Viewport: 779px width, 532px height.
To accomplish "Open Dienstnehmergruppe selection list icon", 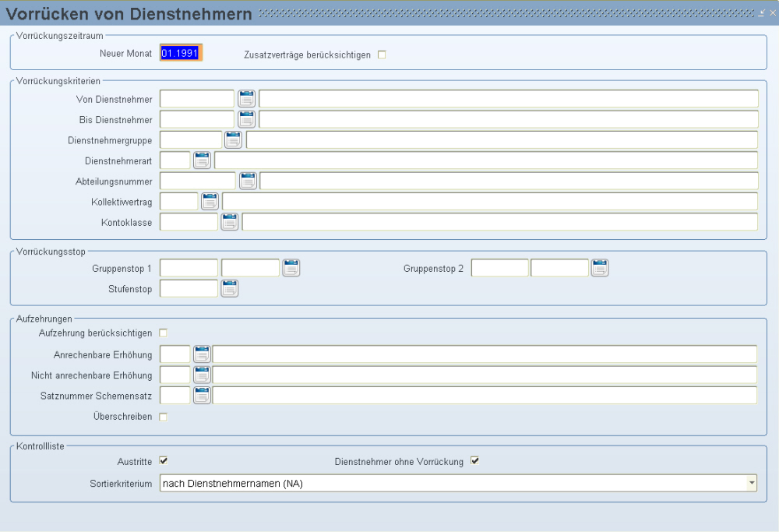I will [x=233, y=139].
